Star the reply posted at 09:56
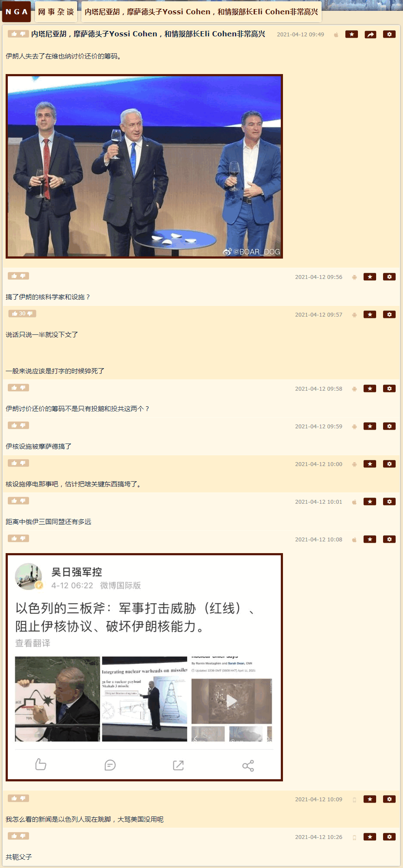Image resolution: width=403 pixels, height=868 pixels. click(370, 277)
